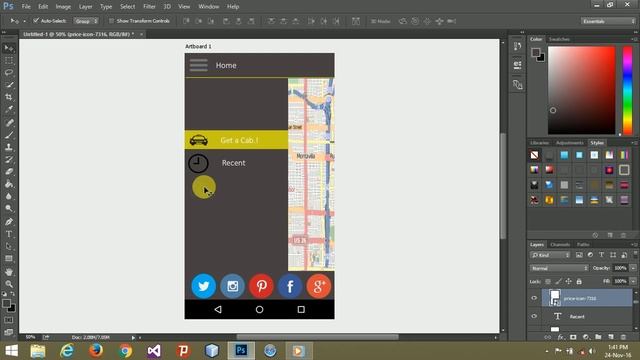The height and width of the screenshot is (360, 640).
Task: Select the Brush tool
Action: 9,135
